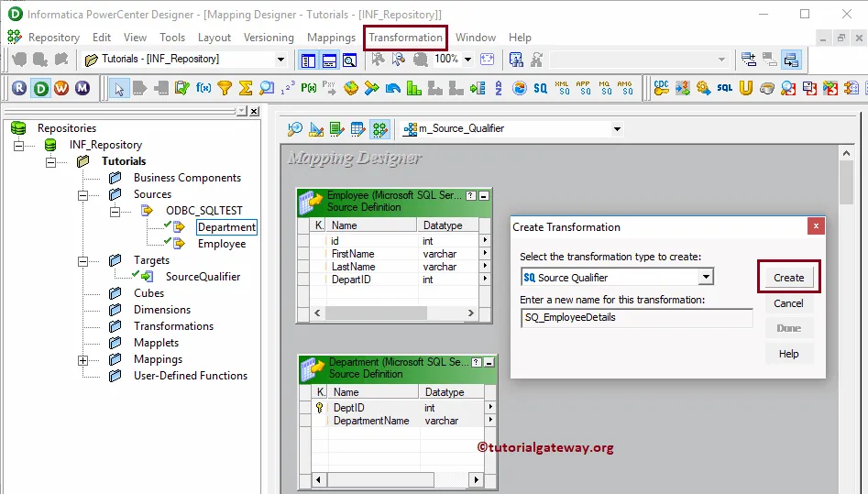Open the m_Source_Qualifier mapping dropdown
The width and height of the screenshot is (868, 494).
coord(617,129)
